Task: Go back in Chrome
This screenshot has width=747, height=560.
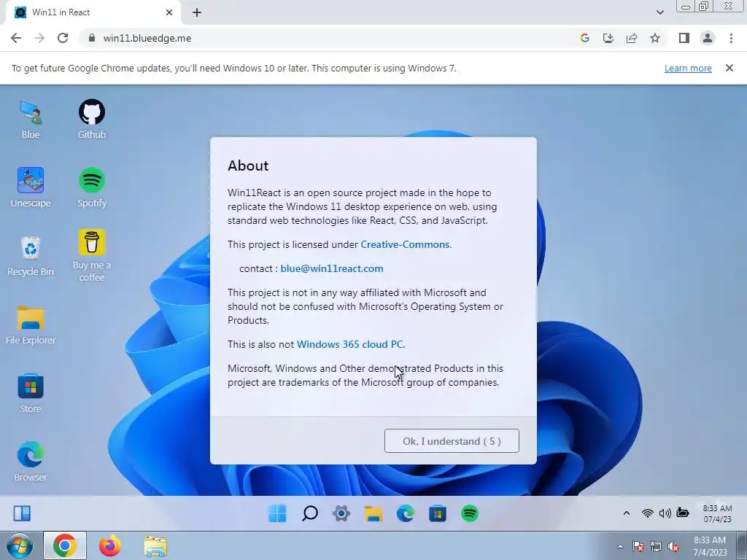Action: (x=16, y=38)
